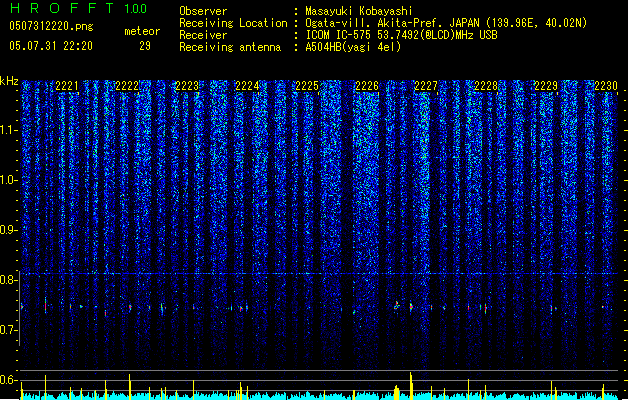The image size is (629, 400).
Task: Click the Receiver label
Action: click(x=203, y=35)
